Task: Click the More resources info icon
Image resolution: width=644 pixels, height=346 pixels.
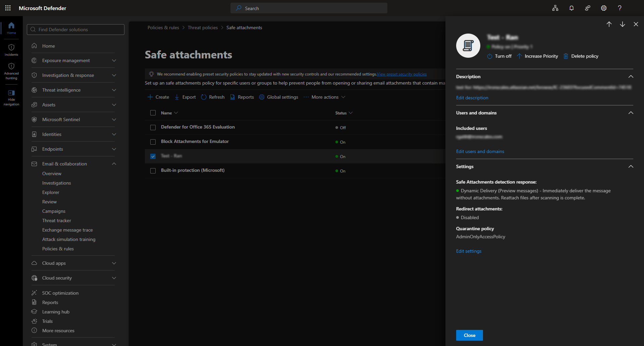Action: click(34, 331)
